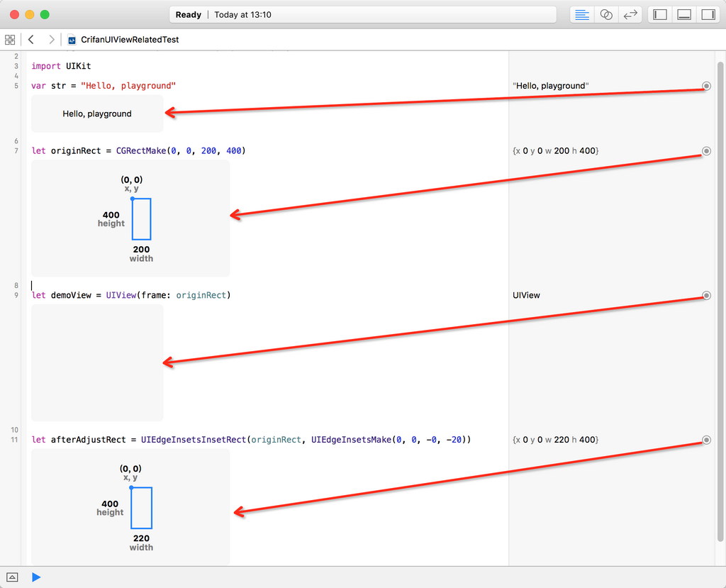Click line number 11 in gutter

14,440
